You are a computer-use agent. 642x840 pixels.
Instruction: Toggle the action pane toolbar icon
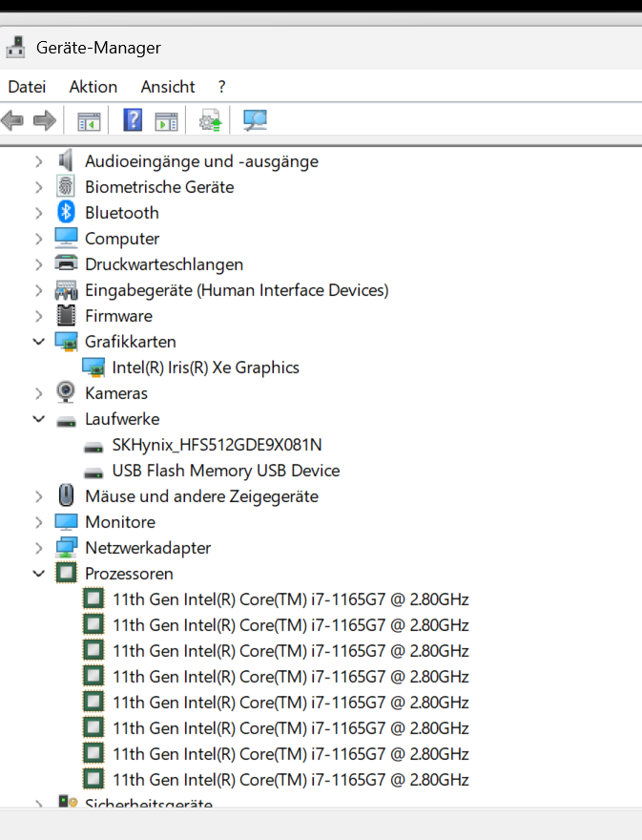[167, 121]
